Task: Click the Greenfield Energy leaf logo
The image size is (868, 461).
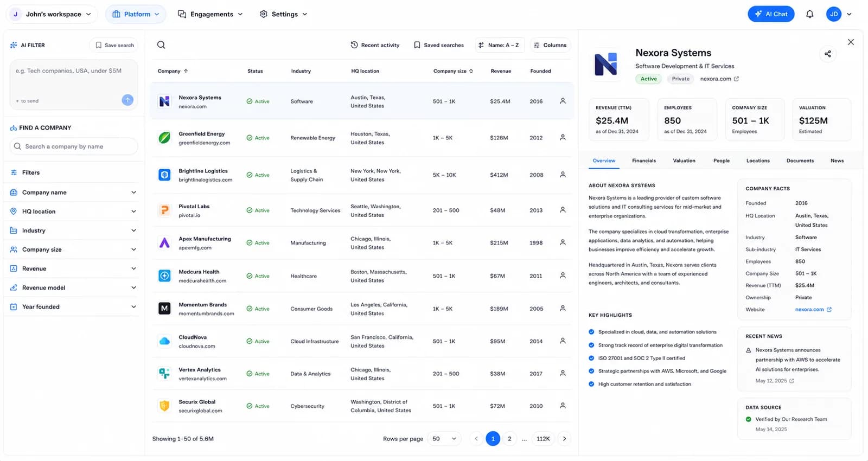Action: coord(164,138)
